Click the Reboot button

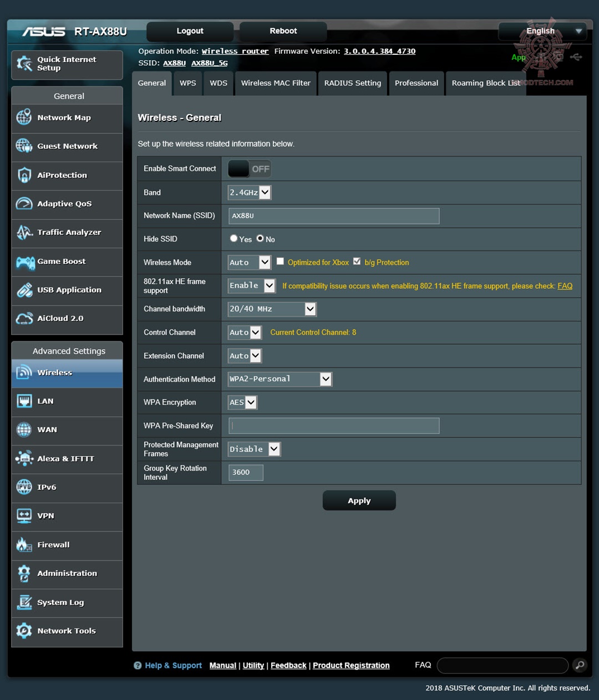point(283,31)
